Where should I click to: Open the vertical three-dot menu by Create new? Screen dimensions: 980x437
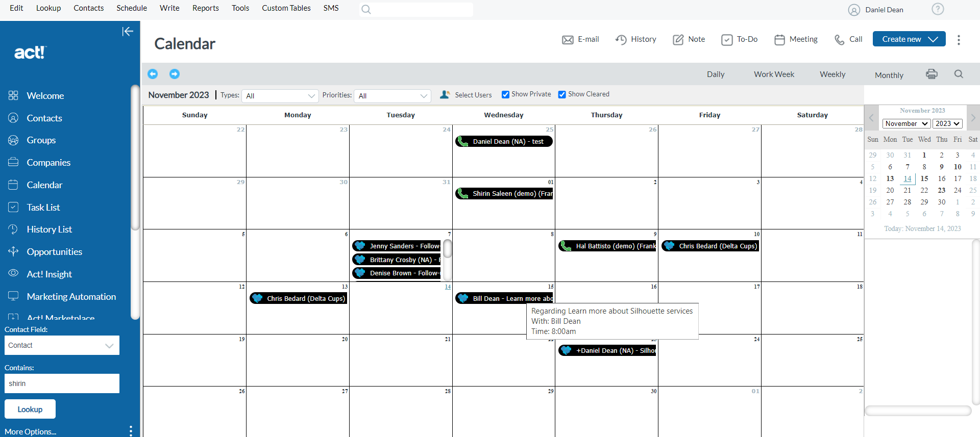pyautogui.click(x=959, y=40)
